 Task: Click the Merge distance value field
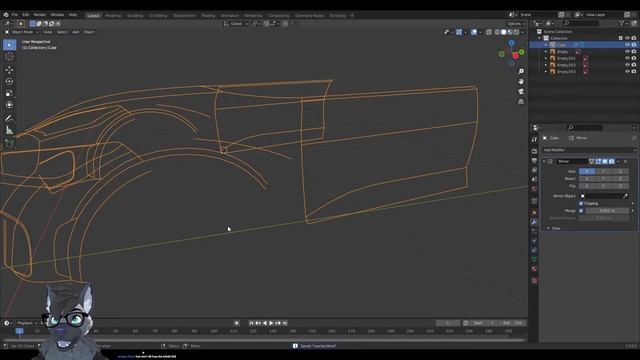click(607, 211)
